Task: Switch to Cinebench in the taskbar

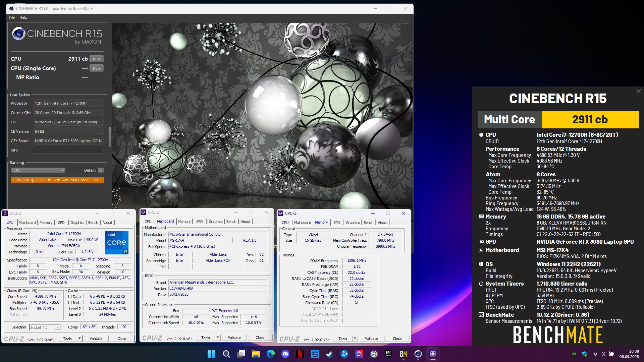Action: coord(418,354)
